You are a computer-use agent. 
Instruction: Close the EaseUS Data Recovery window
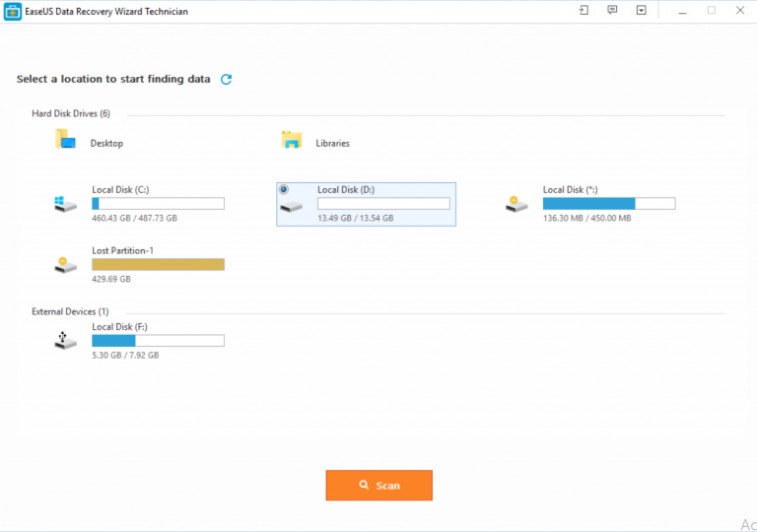tap(740, 10)
